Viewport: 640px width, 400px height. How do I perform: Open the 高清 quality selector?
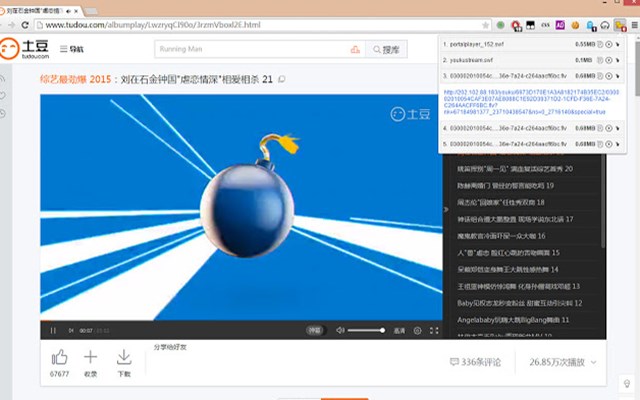[399, 331]
